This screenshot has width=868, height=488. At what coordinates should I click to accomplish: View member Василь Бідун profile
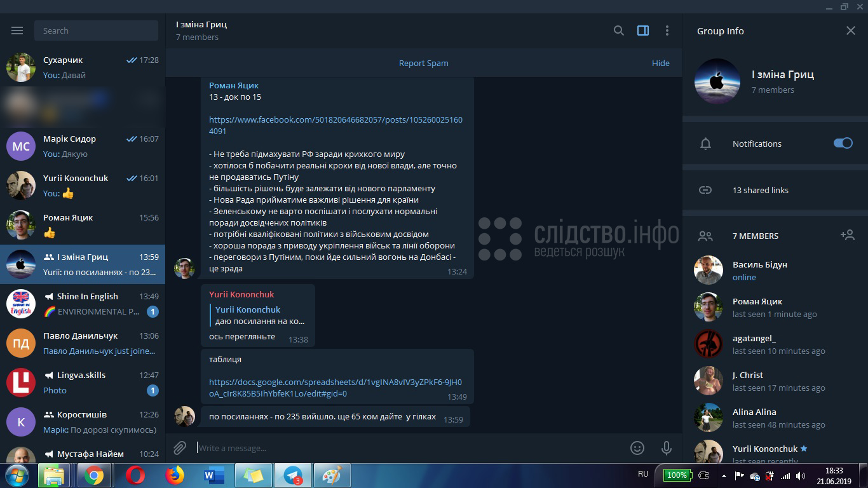(x=775, y=271)
